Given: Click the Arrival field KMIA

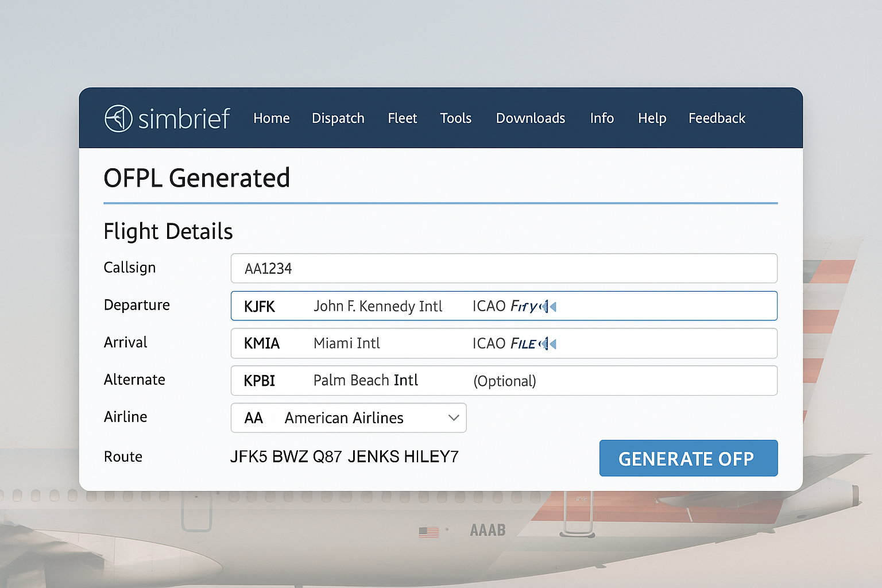Looking at the screenshot, I should (504, 343).
